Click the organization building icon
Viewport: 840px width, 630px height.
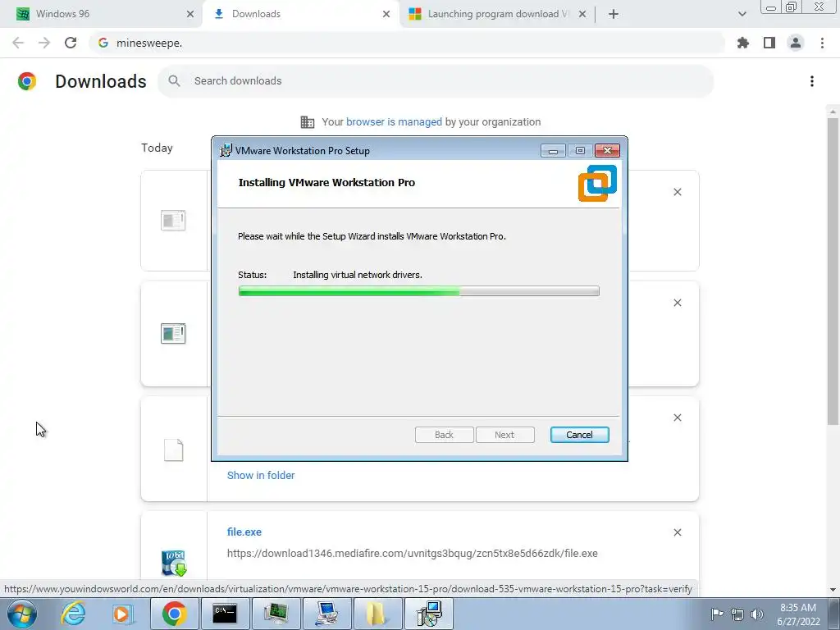pos(308,122)
